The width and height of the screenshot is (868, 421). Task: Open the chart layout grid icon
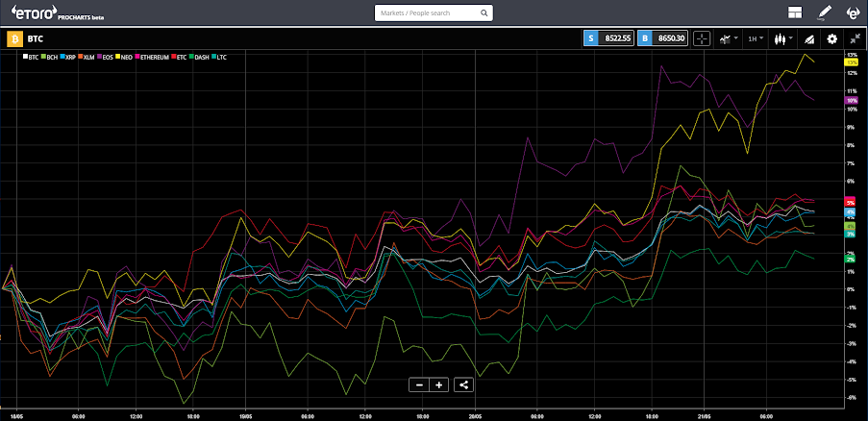point(796,12)
